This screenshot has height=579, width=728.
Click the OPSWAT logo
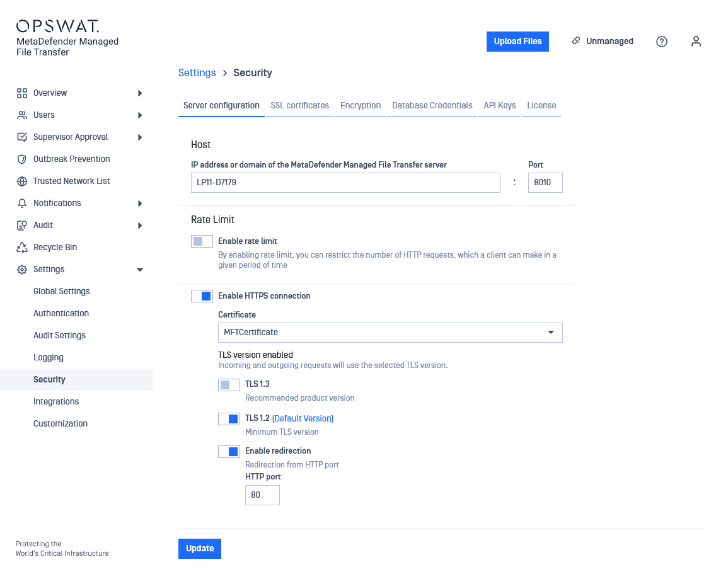pos(57,26)
